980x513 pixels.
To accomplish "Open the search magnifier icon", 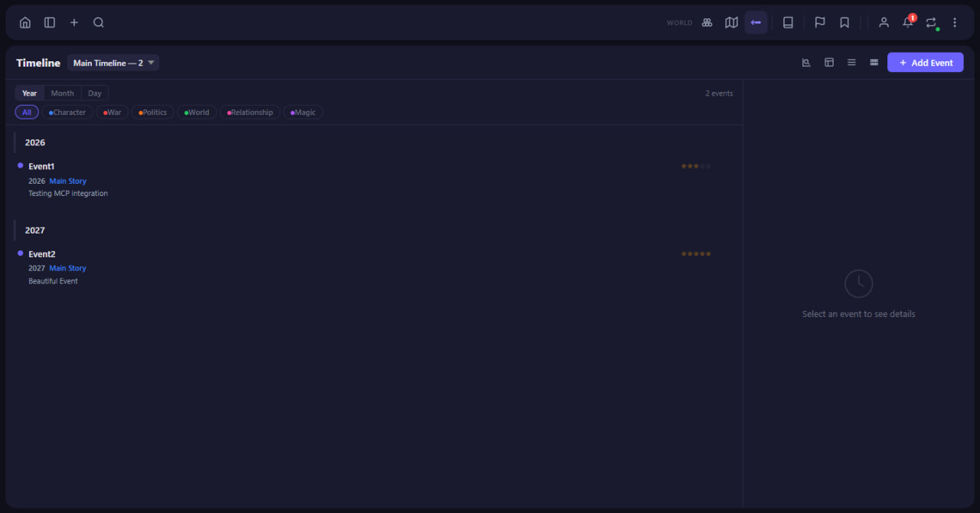I will pyautogui.click(x=99, y=23).
